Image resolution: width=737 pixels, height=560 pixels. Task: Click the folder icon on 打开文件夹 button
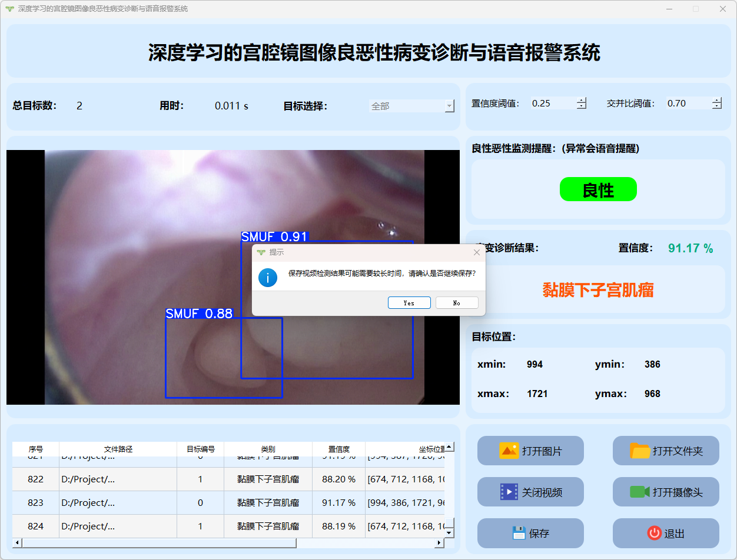click(639, 451)
